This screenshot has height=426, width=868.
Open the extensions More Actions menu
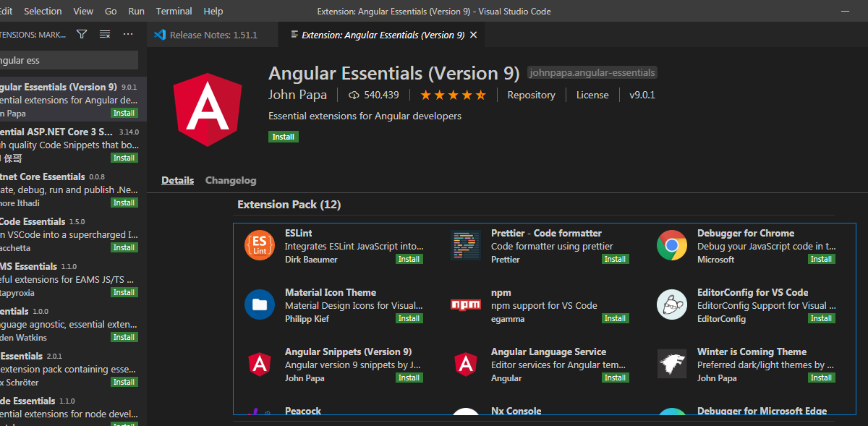point(128,33)
